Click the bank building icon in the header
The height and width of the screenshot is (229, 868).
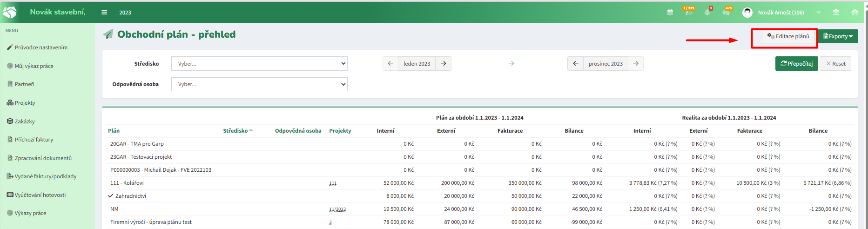pyautogui.click(x=836, y=13)
